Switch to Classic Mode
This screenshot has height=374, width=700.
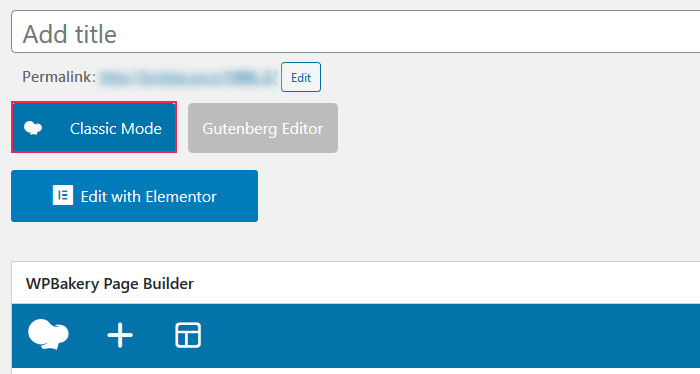(94, 127)
